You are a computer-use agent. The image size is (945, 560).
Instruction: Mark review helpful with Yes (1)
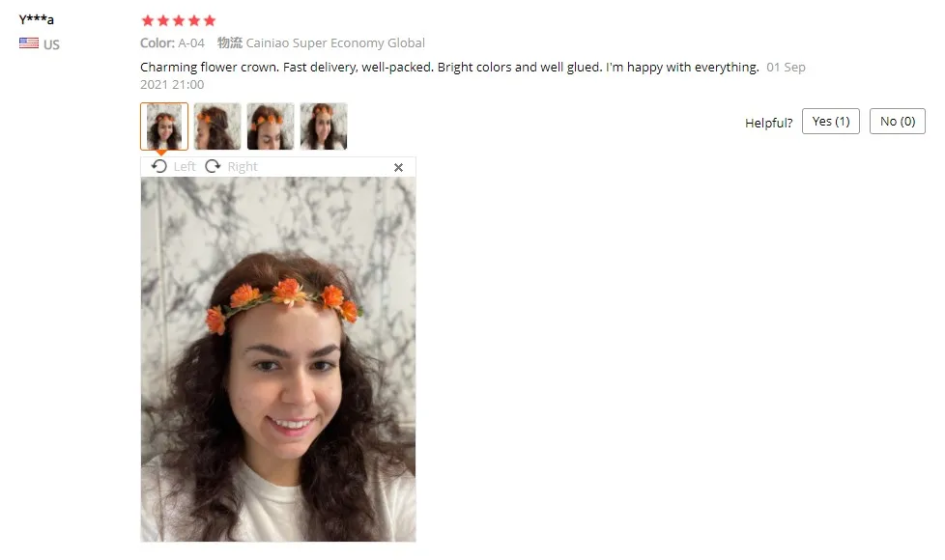pos(830,121)
